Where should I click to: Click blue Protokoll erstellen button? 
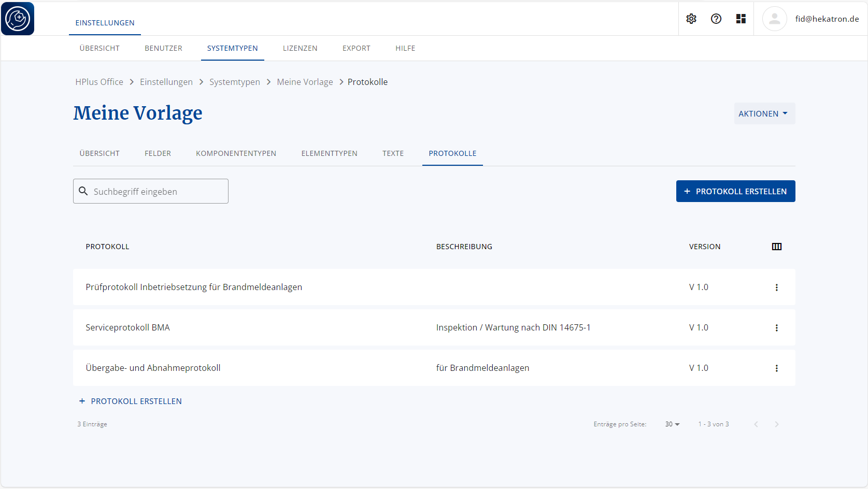point(735,191)
